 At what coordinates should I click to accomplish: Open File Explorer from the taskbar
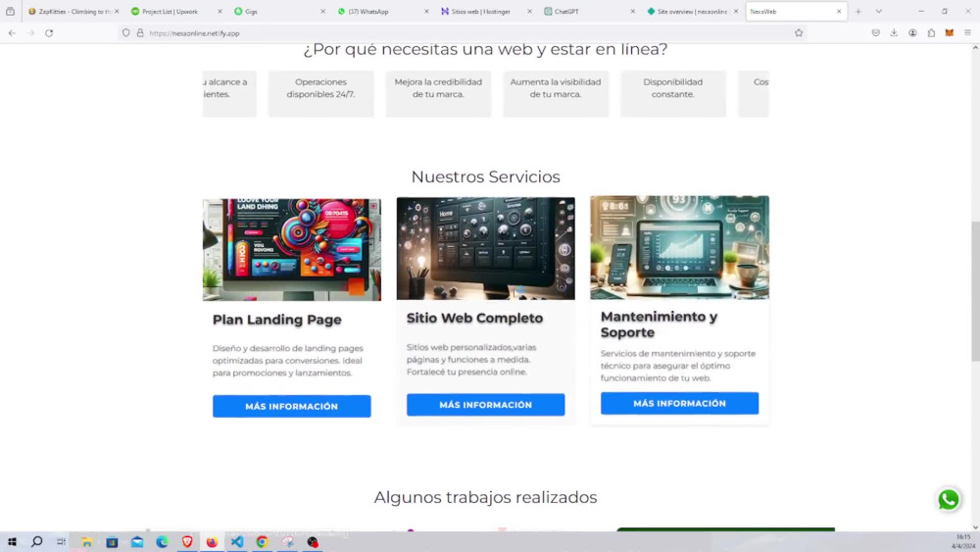coord(87,542)
